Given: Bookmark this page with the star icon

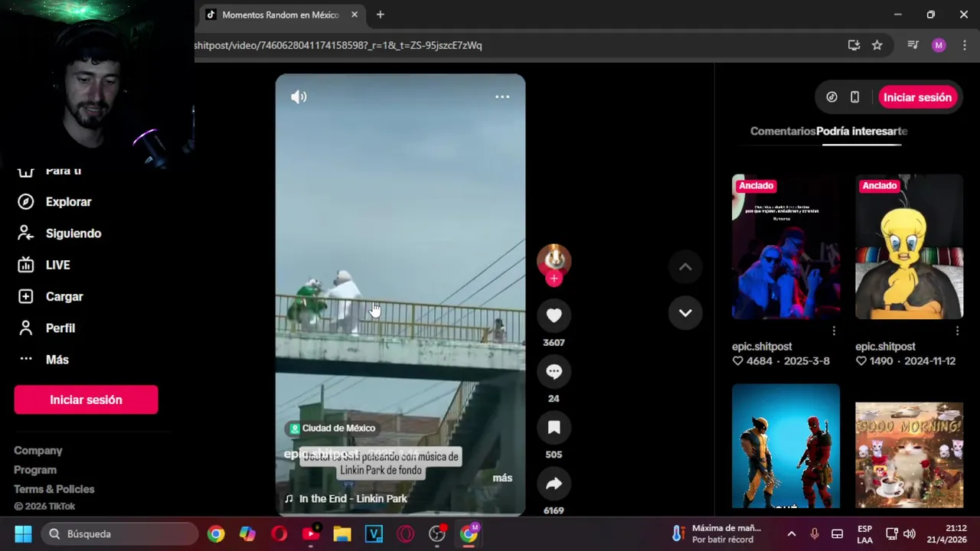Looking at the screenshot, I should click(x=877, y=45).
